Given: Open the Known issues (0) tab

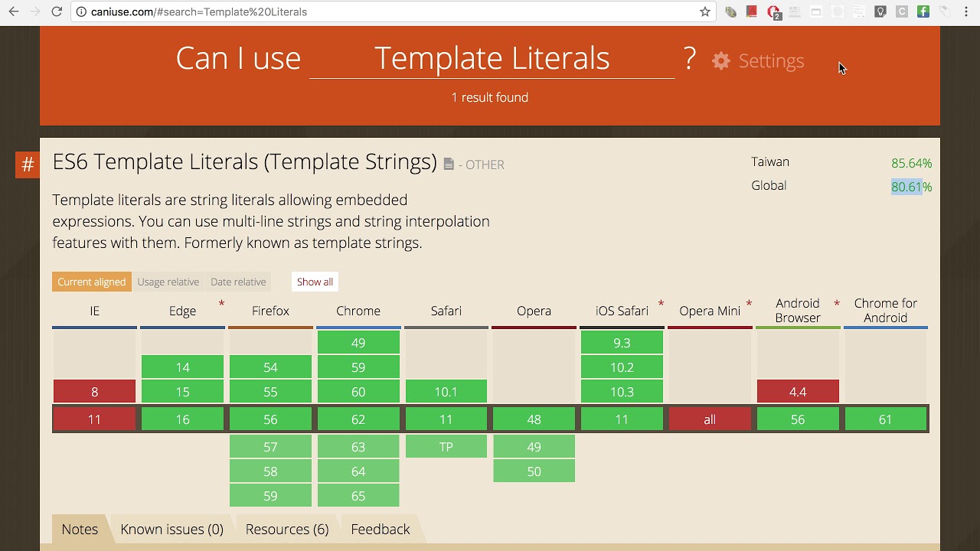Looking at the screenshot, I should [171, 529].
